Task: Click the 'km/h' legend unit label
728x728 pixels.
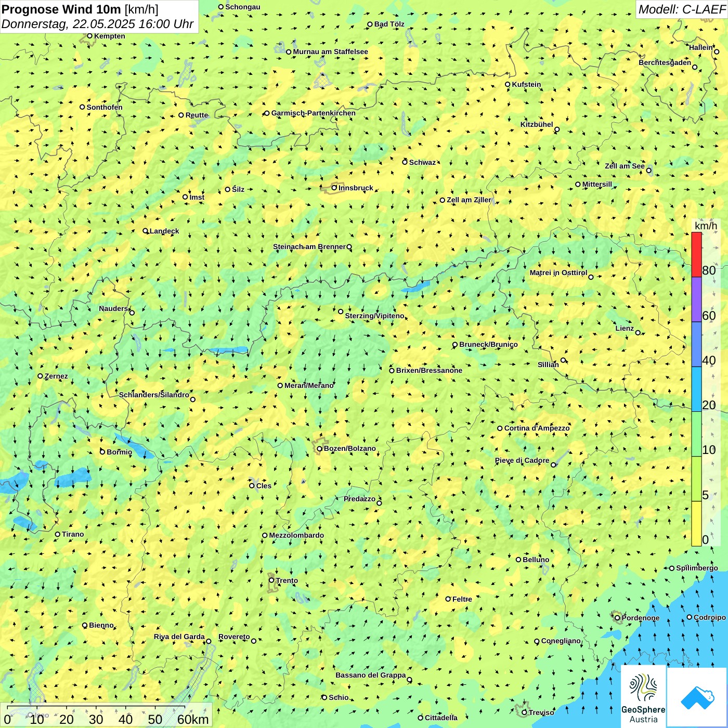Action: pos(706,226)
